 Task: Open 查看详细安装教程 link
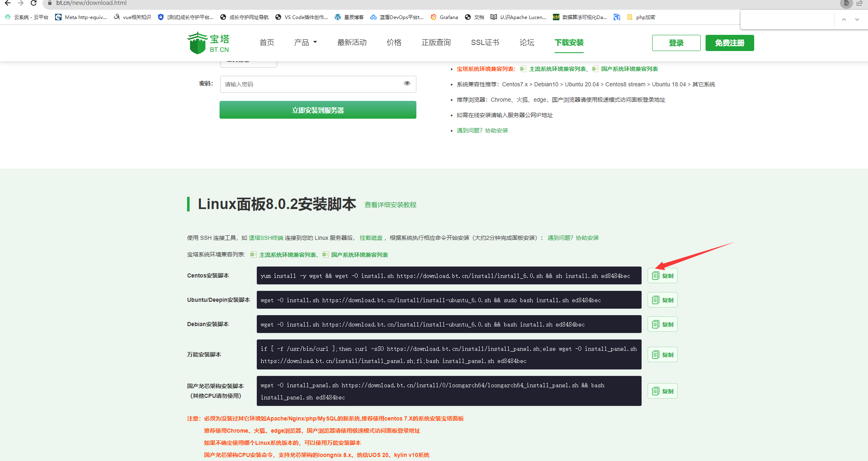click(390, 205)
